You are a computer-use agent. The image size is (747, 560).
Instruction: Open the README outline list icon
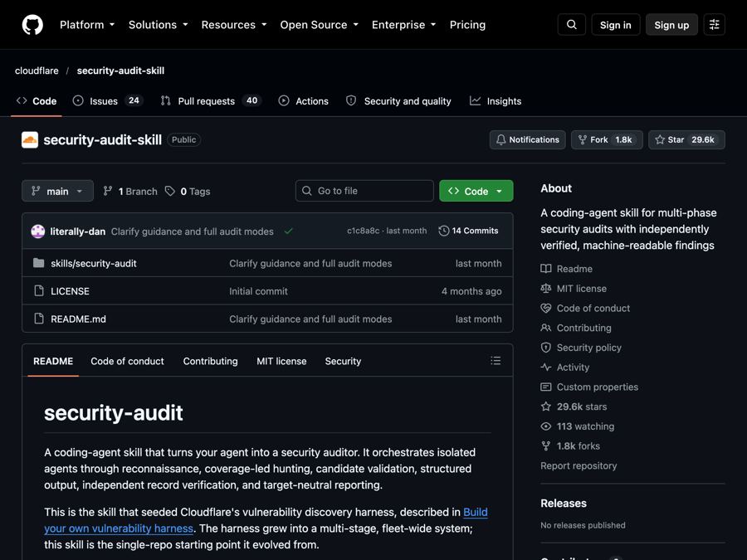click(x=496, y=361)
